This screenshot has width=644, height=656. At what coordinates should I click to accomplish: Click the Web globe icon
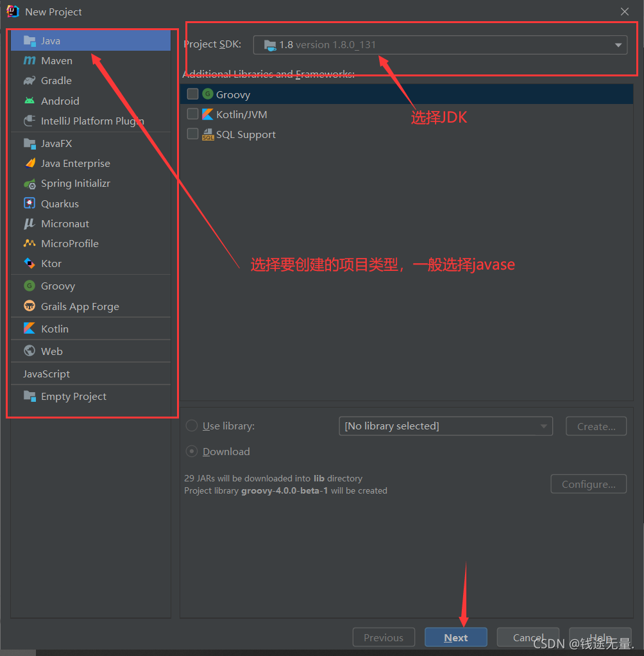coord(30,351)
